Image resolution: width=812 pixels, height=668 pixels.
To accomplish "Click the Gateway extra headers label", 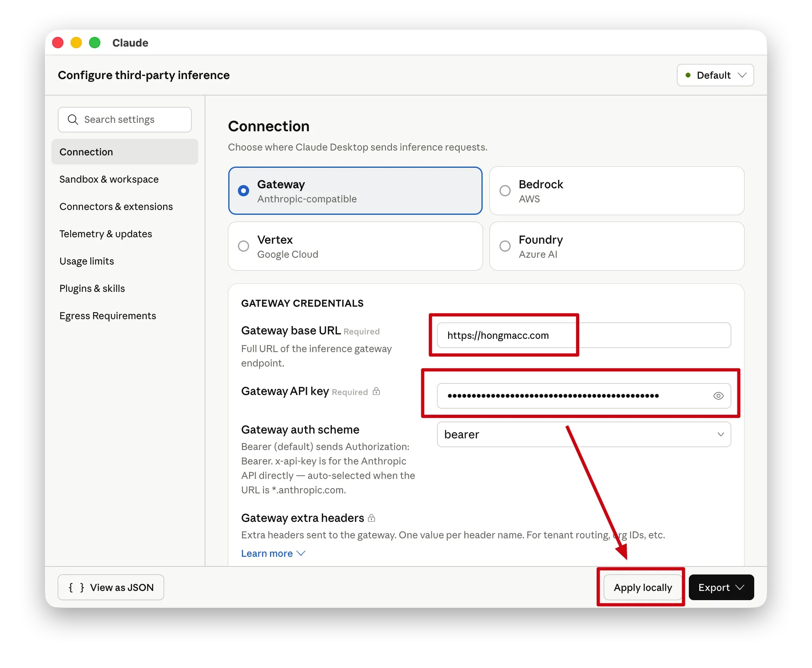I will [x=302, y=518].
